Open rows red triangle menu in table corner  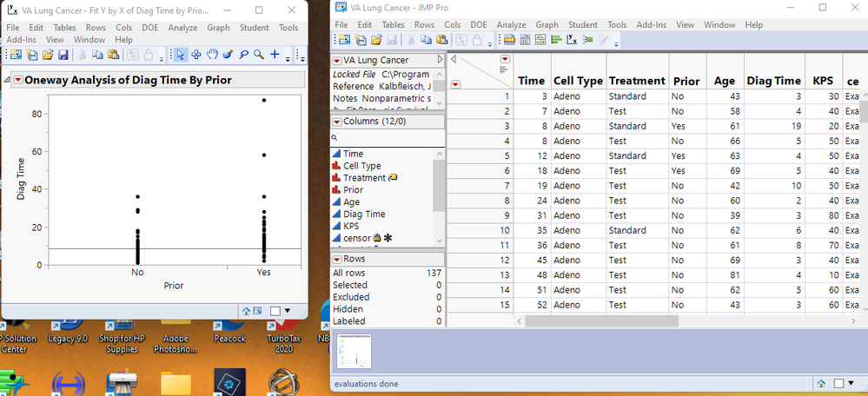(x=455, y=84)
